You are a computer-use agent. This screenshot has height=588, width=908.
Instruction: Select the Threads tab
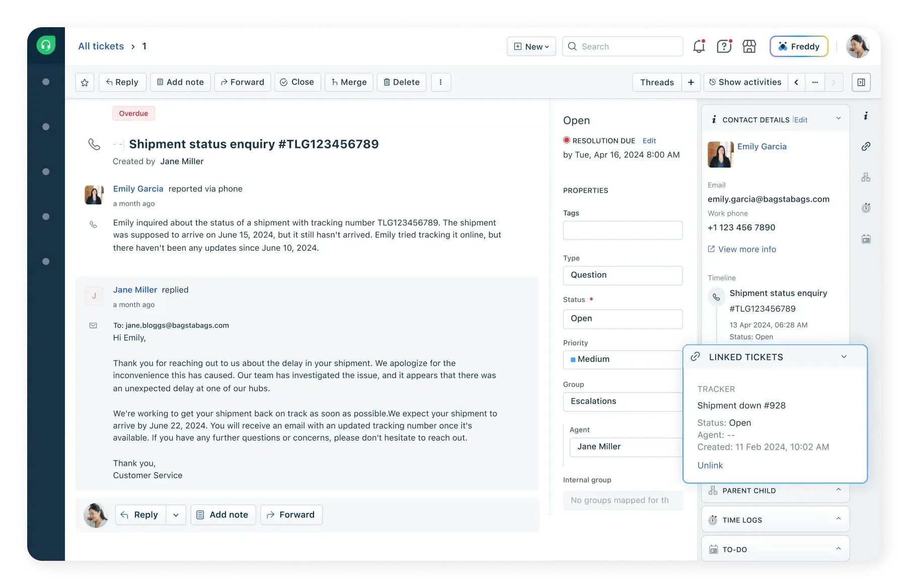656,82
